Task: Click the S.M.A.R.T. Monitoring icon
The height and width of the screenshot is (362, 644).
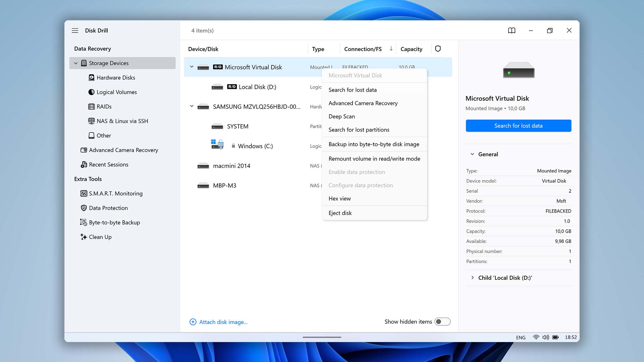Action: (x=84, y=193)
